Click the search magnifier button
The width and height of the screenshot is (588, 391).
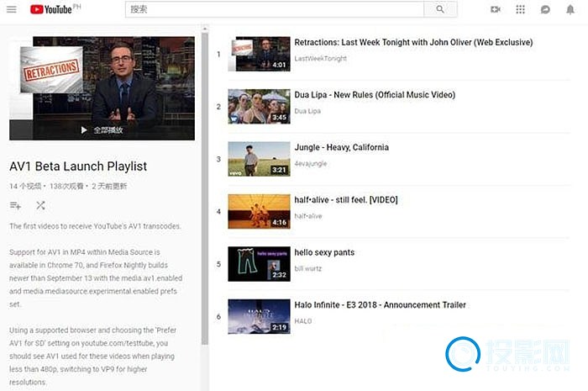(x=440, y=9)
